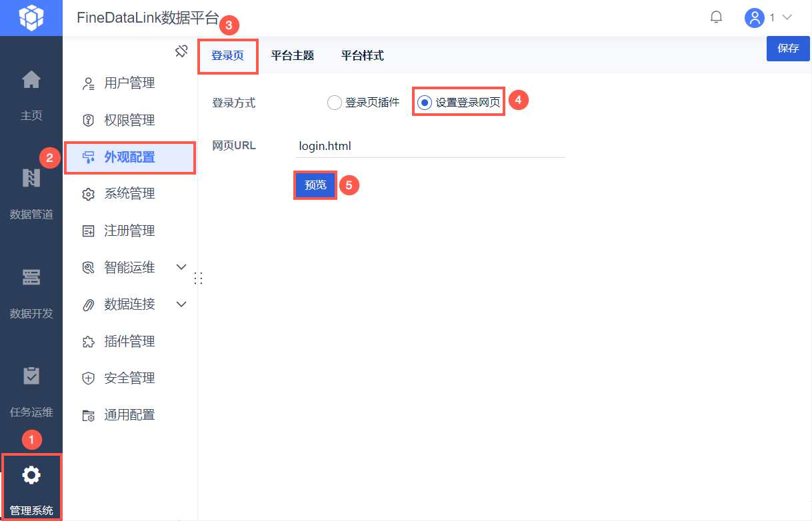Open 用户管理 in the side menu
Viewport: 812px width, 521px height.
point(129,83)
